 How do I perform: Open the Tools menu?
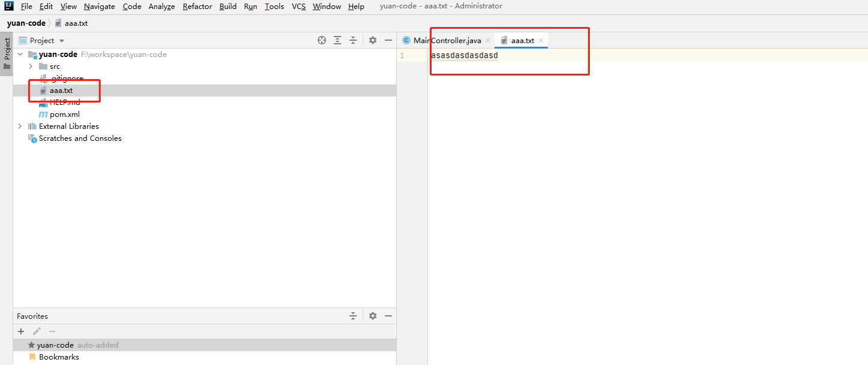tap(275, 7)
